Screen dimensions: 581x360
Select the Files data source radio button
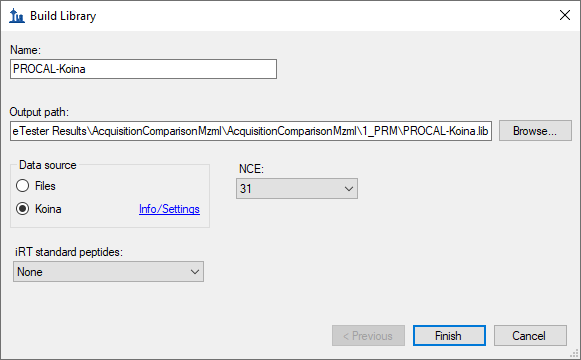(x=23, y=186)
